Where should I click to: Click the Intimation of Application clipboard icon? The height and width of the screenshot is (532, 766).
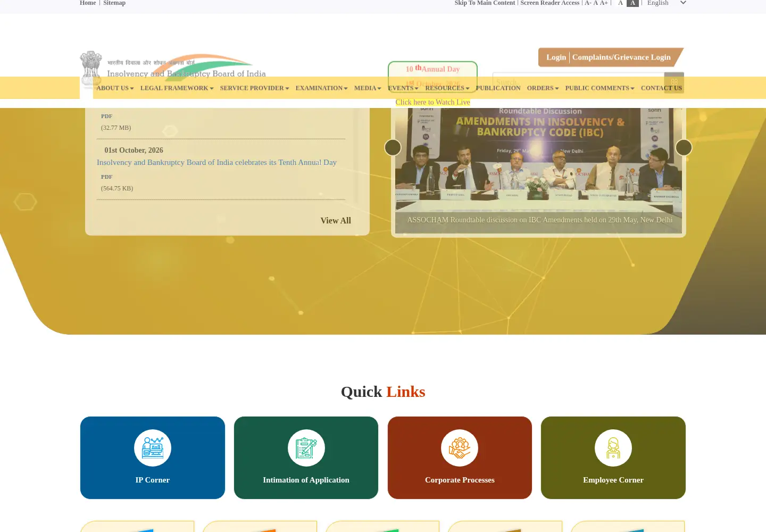[306, 448]
